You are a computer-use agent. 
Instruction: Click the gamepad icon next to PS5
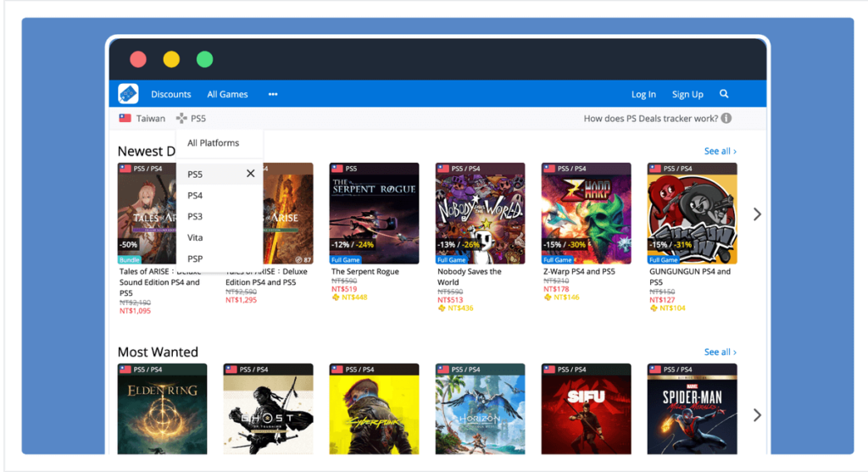click(x=181, y=118)
